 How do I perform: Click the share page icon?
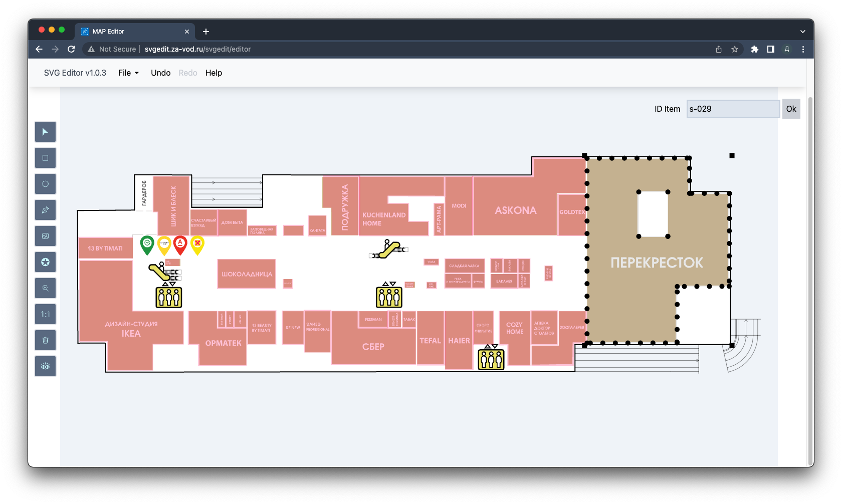[x=719, y=49]
